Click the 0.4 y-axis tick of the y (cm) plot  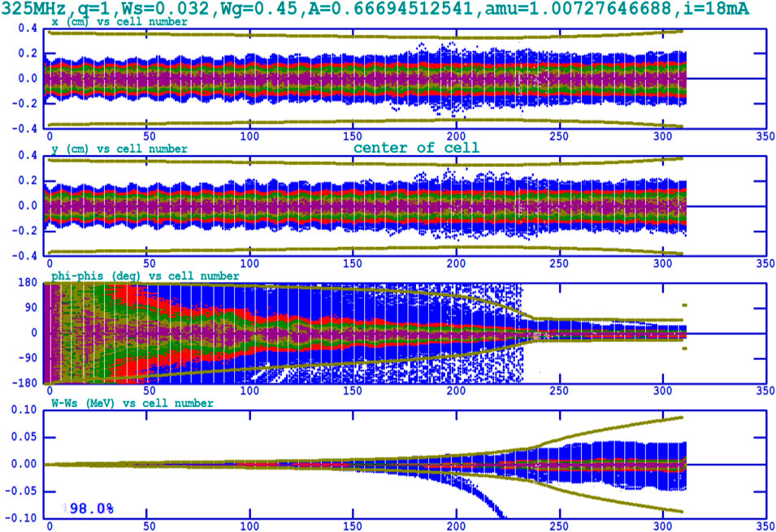coord(28,155)
